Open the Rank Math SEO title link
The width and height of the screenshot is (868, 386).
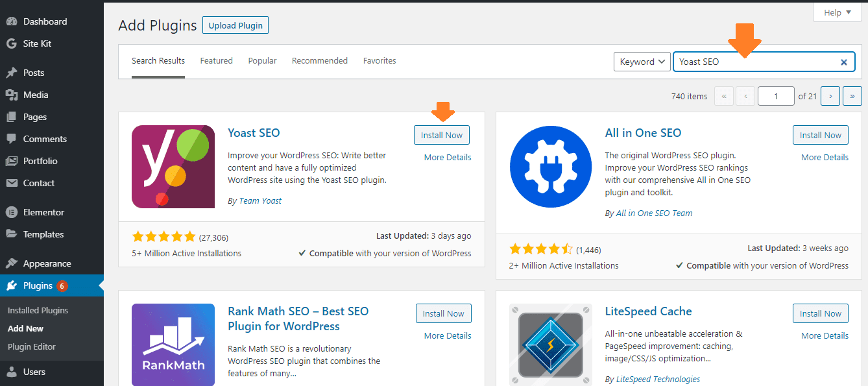(298, 319)
